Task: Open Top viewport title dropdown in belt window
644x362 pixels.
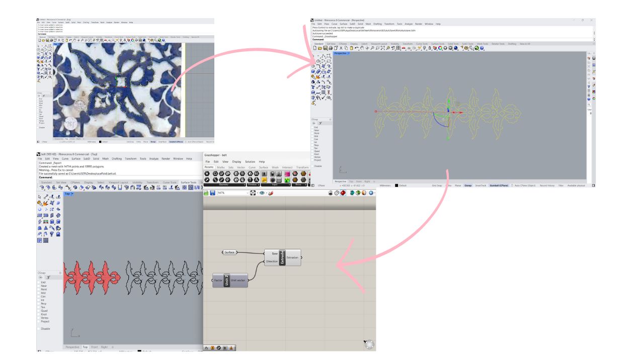Action: point(72,194)
